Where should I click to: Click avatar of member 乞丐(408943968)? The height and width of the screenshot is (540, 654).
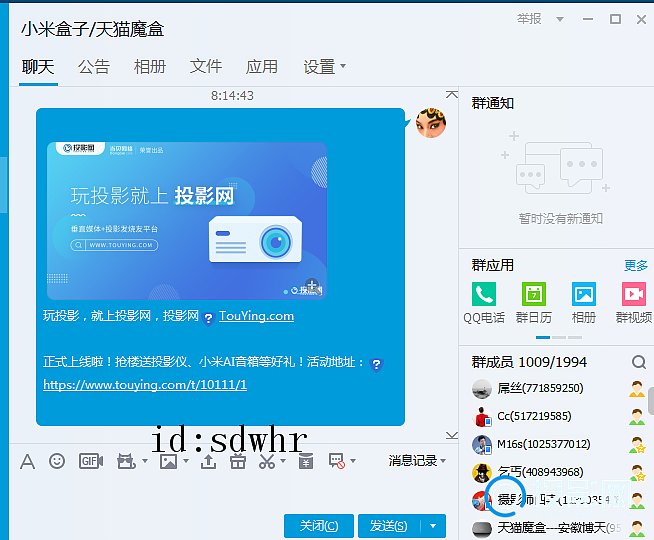[x=481, y=472]
